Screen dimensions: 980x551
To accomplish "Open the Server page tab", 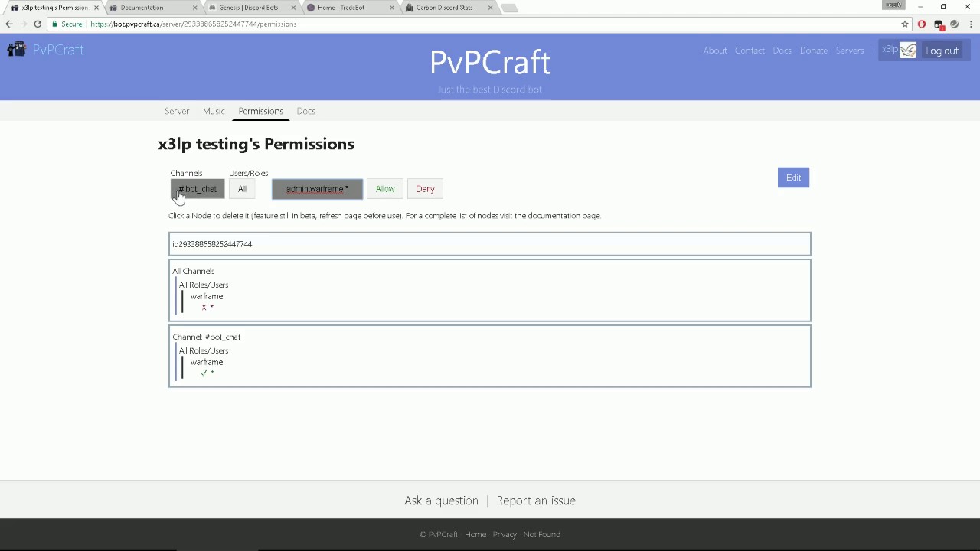I will [x=177, y=111].
